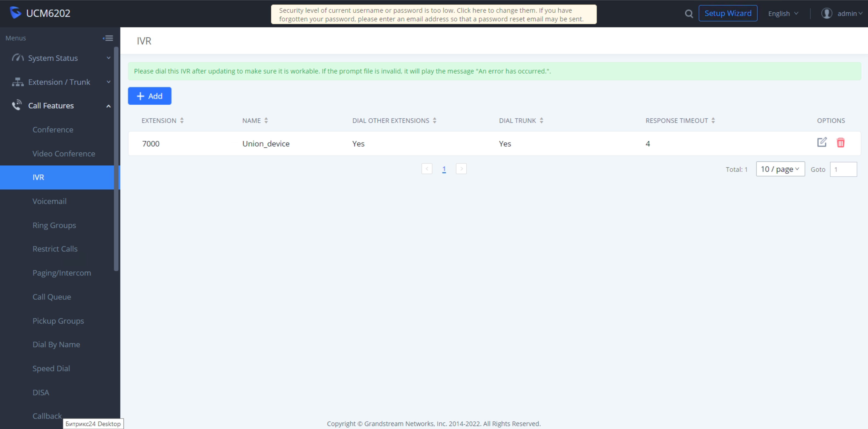The height and width of the screenshot is (429, 868).
Task: Click the admin user avatar icon
Action: [x=826, y=13]
